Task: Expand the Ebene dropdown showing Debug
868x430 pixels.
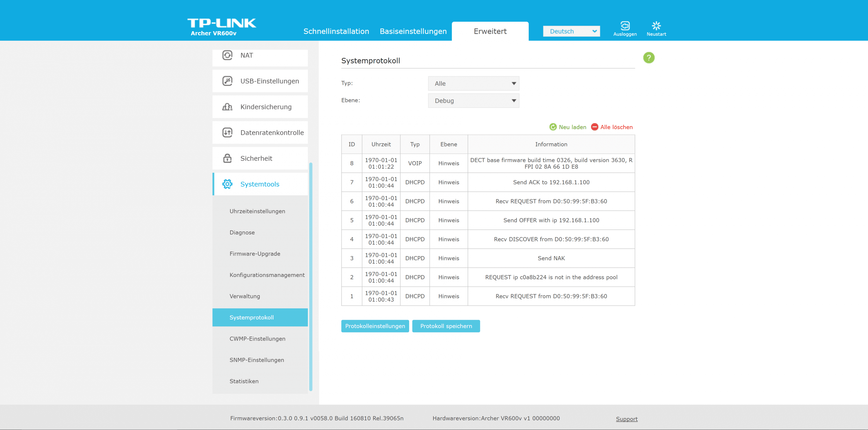Action: pos(473,101)
